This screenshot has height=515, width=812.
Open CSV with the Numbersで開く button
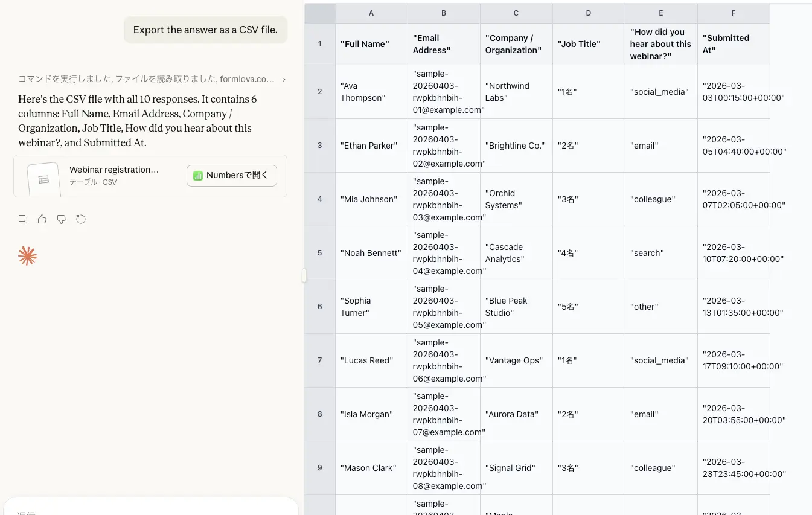click(231, 176)
